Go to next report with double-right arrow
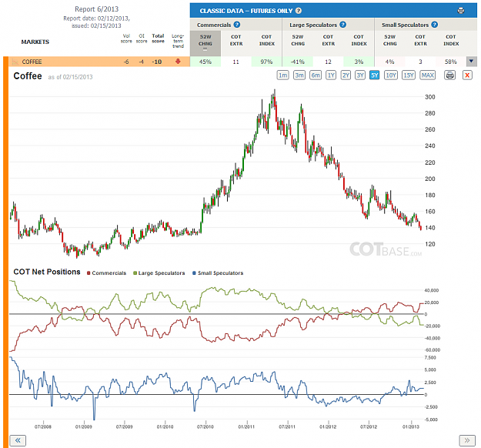Viewport: 481px width, 448px height. (x=467, y=440)
